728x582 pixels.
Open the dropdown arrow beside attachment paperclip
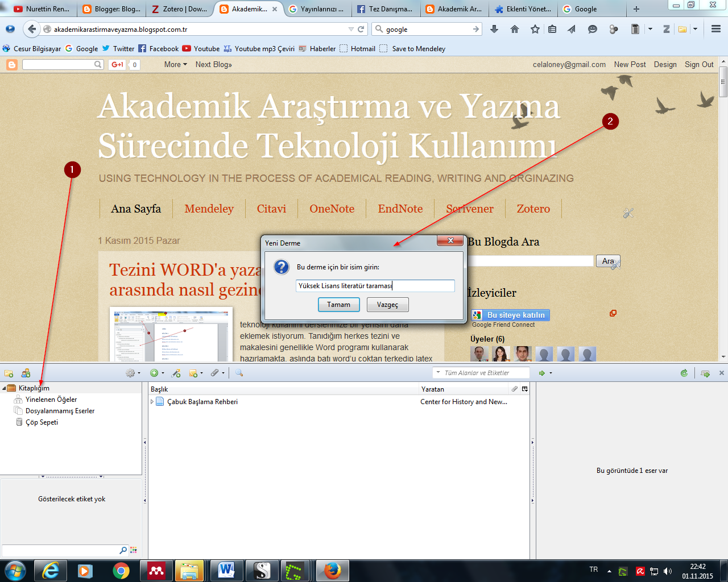[223, 373]
